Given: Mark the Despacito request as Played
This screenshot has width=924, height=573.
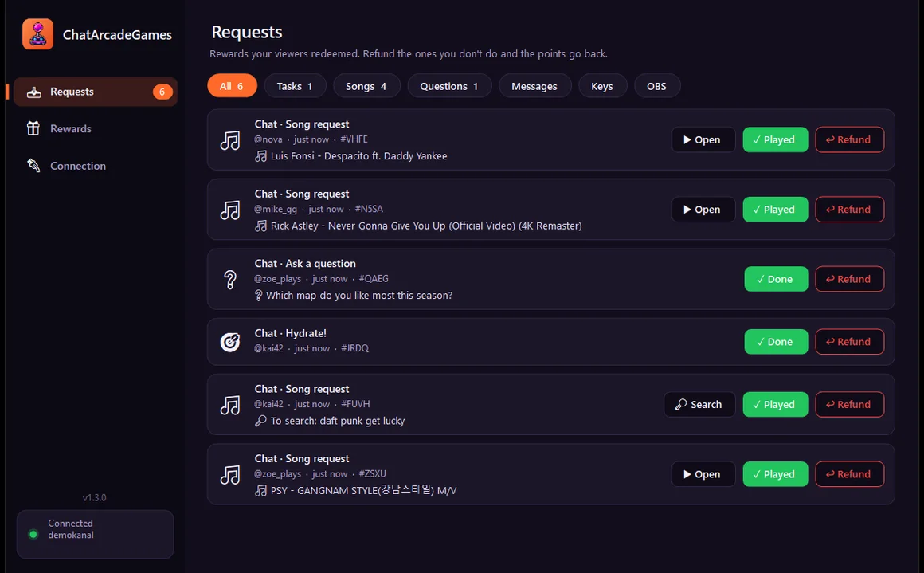Looking at the screenshot, I should coord(775,139).
